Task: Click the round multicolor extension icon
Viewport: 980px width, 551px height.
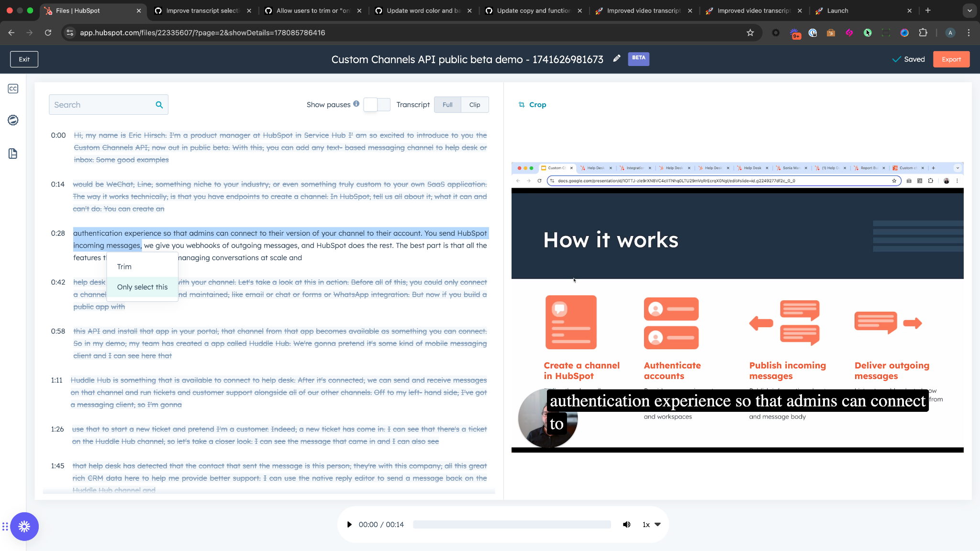Action: tap(904, 33)
